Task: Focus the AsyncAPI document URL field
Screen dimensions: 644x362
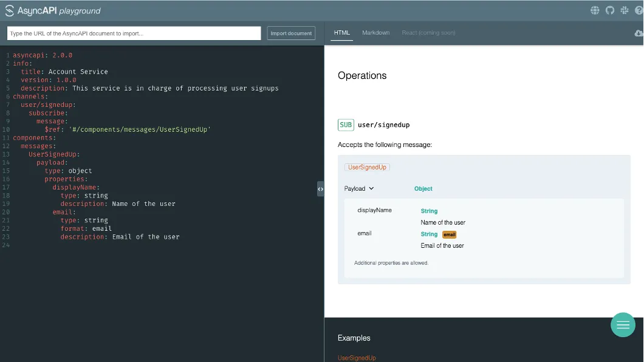Action: (134, 33)
